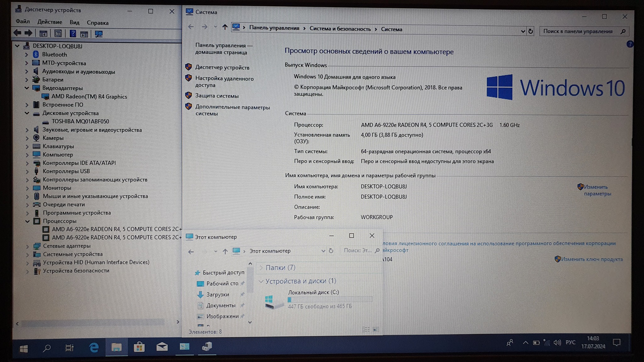
Task: Open Microsoft Edge from the taskbar
Action: coord(94,347)
